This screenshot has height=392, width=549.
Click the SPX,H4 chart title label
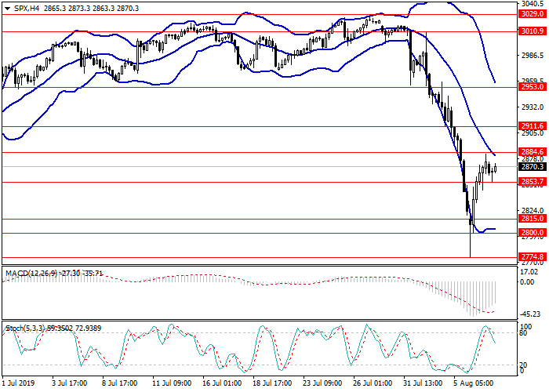click(20, 6)
